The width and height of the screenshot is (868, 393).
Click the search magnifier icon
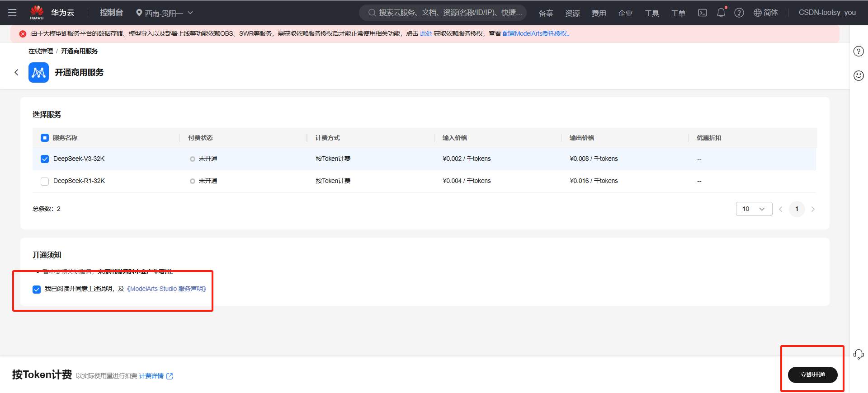pos(372,13)
